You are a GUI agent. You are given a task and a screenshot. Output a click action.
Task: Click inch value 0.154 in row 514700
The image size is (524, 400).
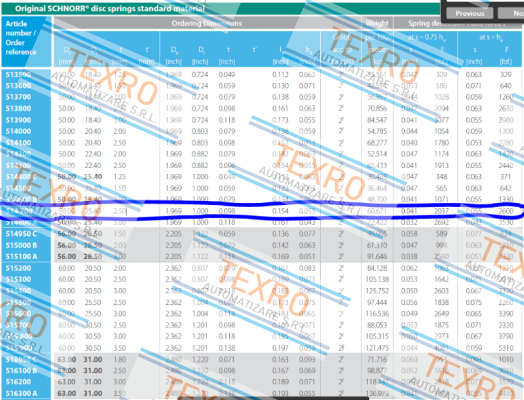point(280,211)
